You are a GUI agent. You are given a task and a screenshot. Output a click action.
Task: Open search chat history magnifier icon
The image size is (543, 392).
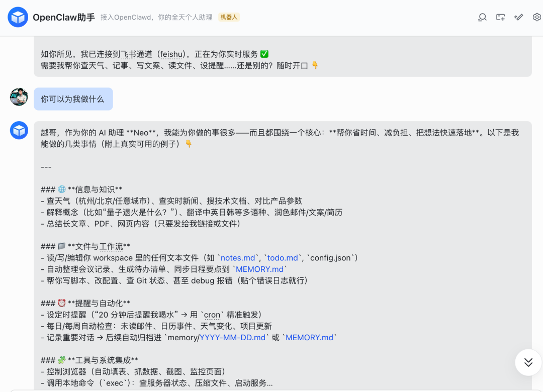(482, 17)
